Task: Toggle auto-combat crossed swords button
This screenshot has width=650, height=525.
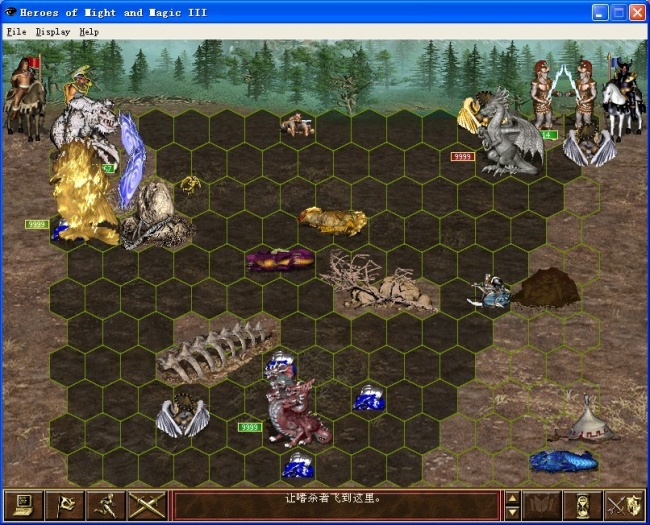Action: click(147, 505)
